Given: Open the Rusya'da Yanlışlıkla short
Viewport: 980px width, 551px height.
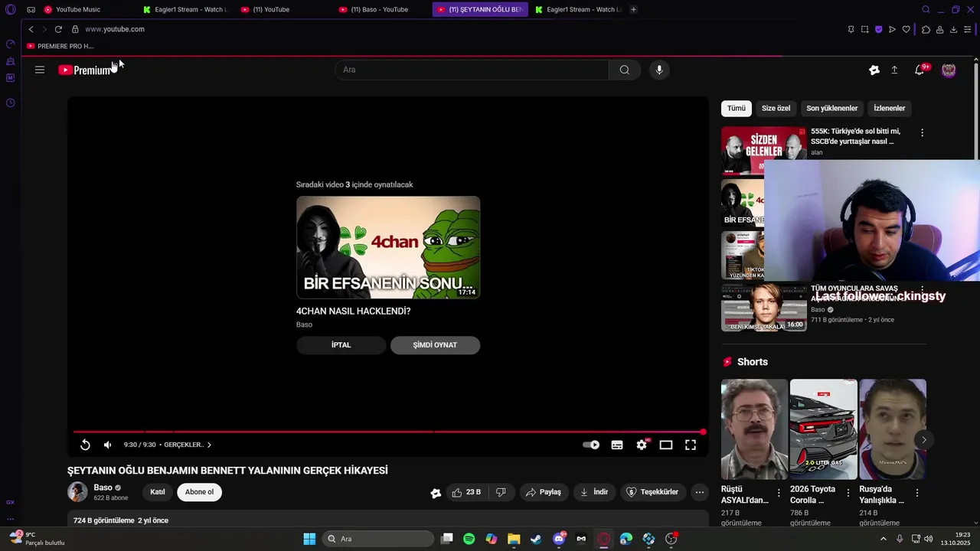Looking at the screenshot, I should [x=893, y=429].
